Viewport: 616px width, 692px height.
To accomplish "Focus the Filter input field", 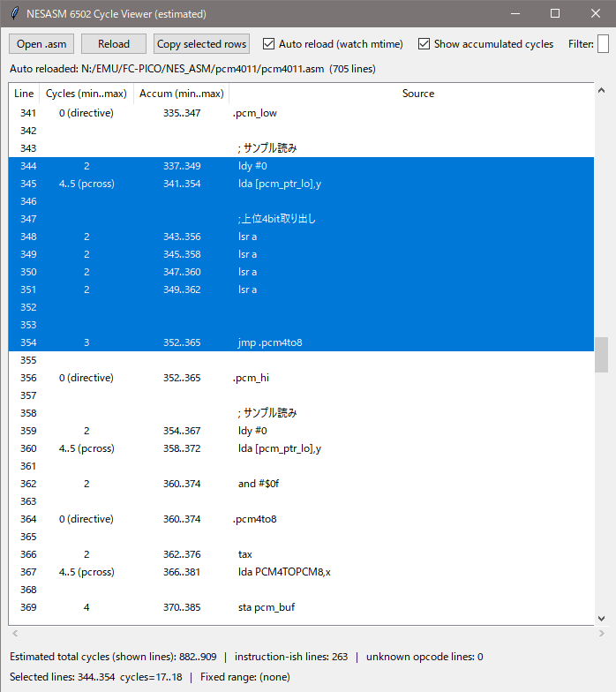I will pos(604,44).
